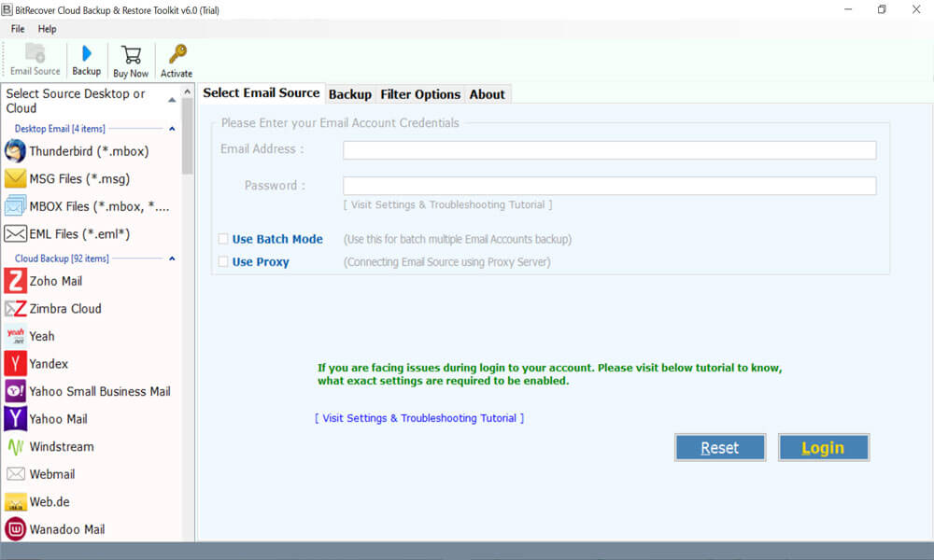The width and height of the screenshot is (934, 560).
Task: Select the EML Files envelope icon
Action: (x=15, y=234)
